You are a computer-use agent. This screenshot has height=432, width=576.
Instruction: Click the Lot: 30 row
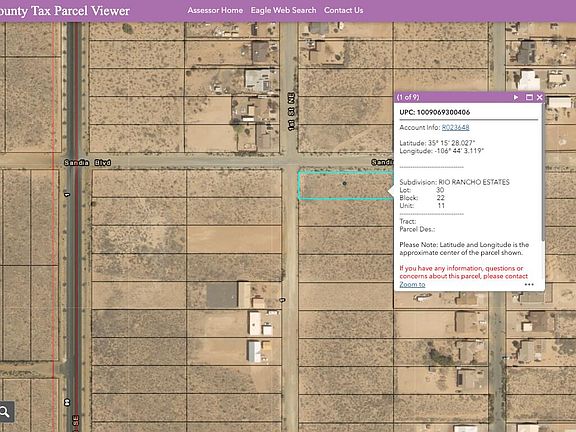422,190
